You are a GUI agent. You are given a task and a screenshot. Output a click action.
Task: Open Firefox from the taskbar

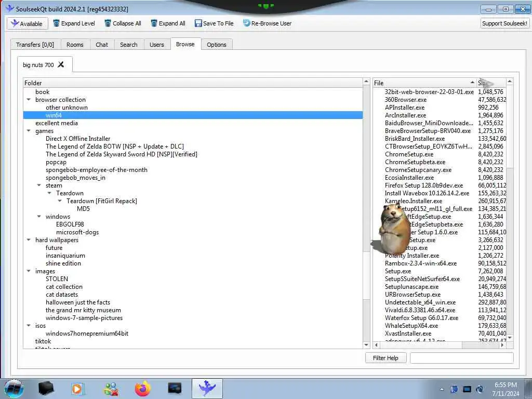(143, 389)
